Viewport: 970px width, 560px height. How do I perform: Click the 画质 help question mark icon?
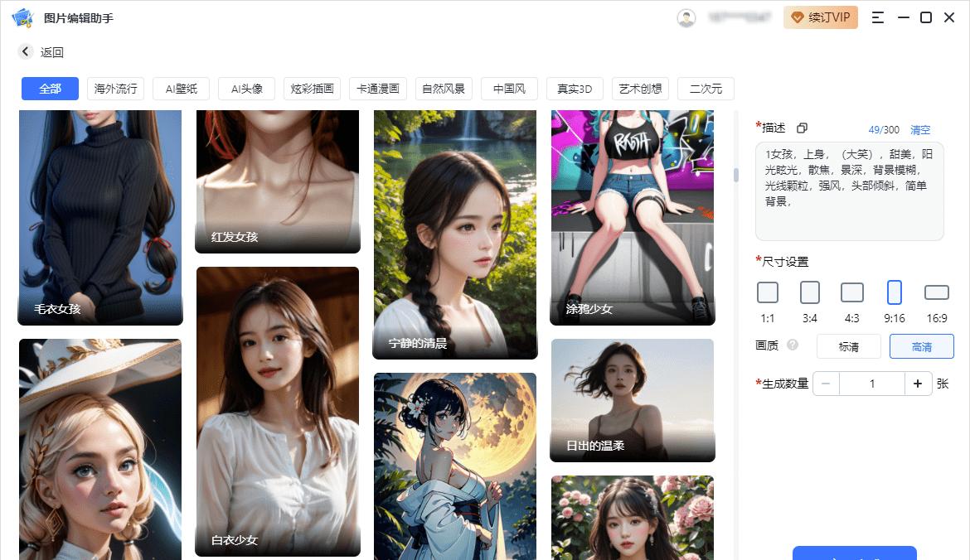(x=793, y=345)
